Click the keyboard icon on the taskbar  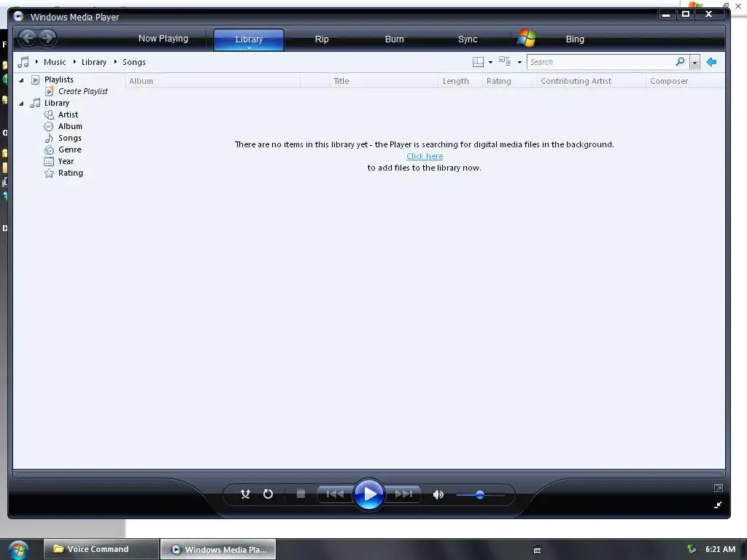point(537,550)
